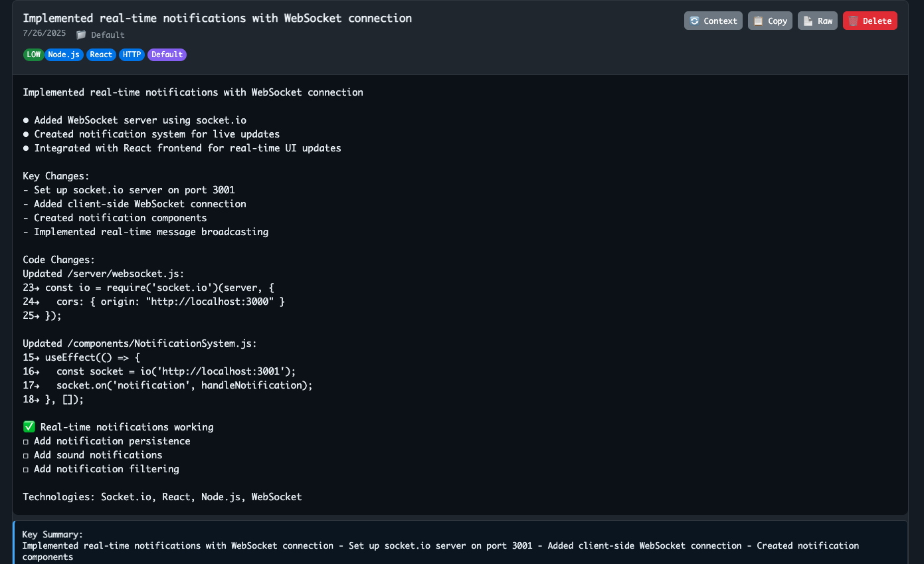The height and width of the screenshot is (564, 924).
Task: Select the HTTP tag
Action: [x=132, y=54]
